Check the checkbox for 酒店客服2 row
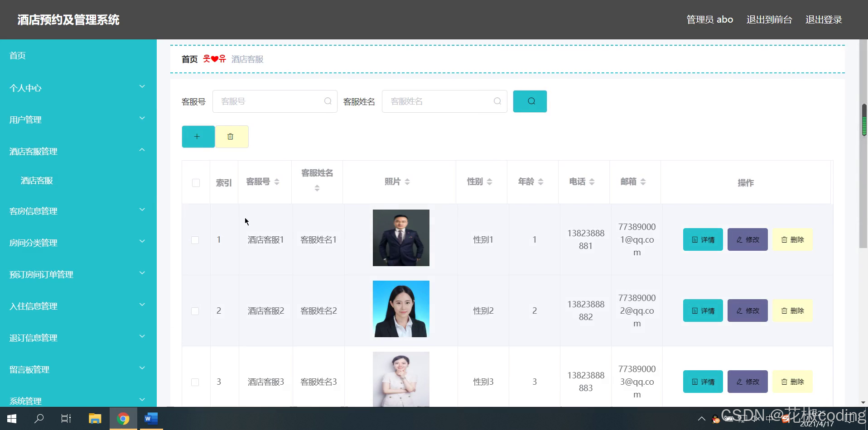868x430 pixels. pyautogui.click(x=195, y=311)
